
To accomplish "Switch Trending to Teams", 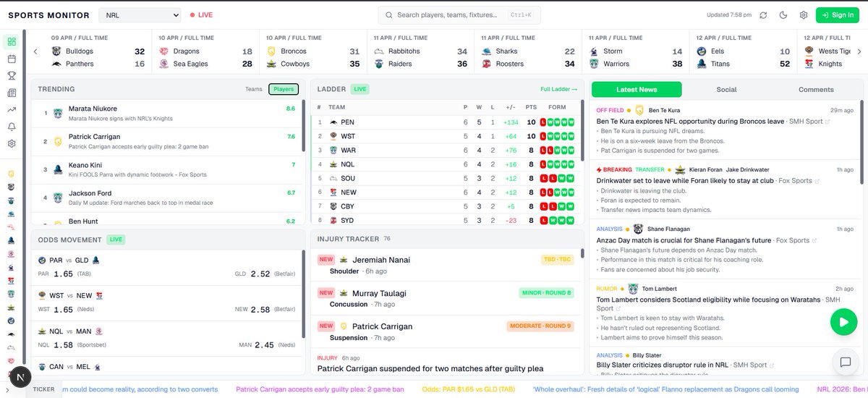I will point(254,89).
